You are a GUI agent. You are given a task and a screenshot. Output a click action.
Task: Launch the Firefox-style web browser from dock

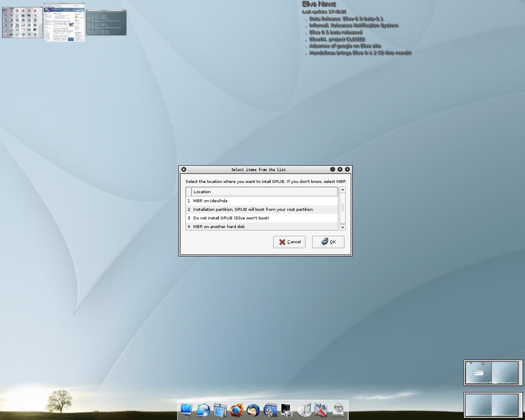tap(237, 410)
